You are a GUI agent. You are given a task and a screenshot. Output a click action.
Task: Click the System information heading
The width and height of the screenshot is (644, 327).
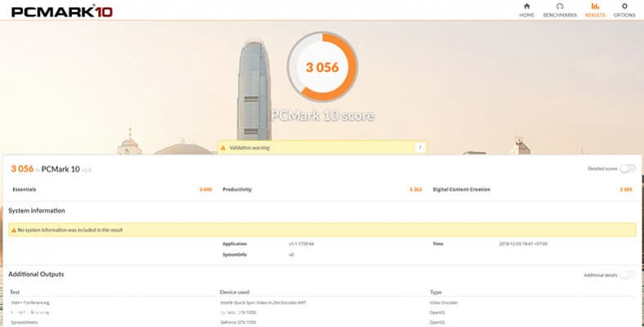37,211
